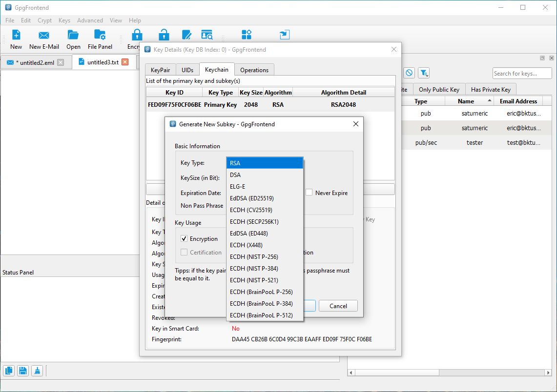Image resolution: width=557 pixels, height=392 pixels.
Task: Click the New file toolbar icon
Action: [x=16, y=35]
